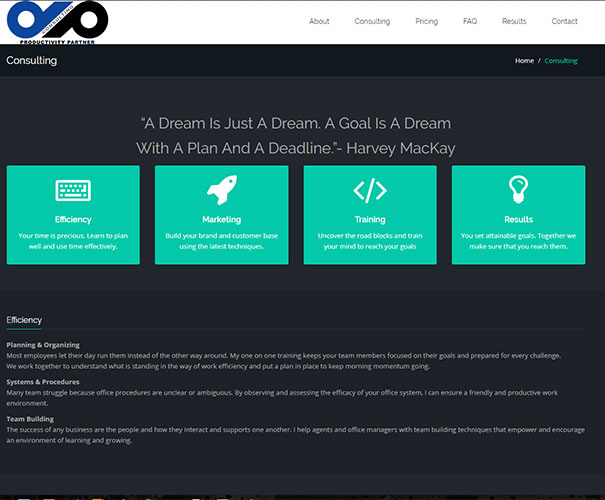605x500 pixels.
Task: Open the Contact page link
Action: (x=564, y=21)
